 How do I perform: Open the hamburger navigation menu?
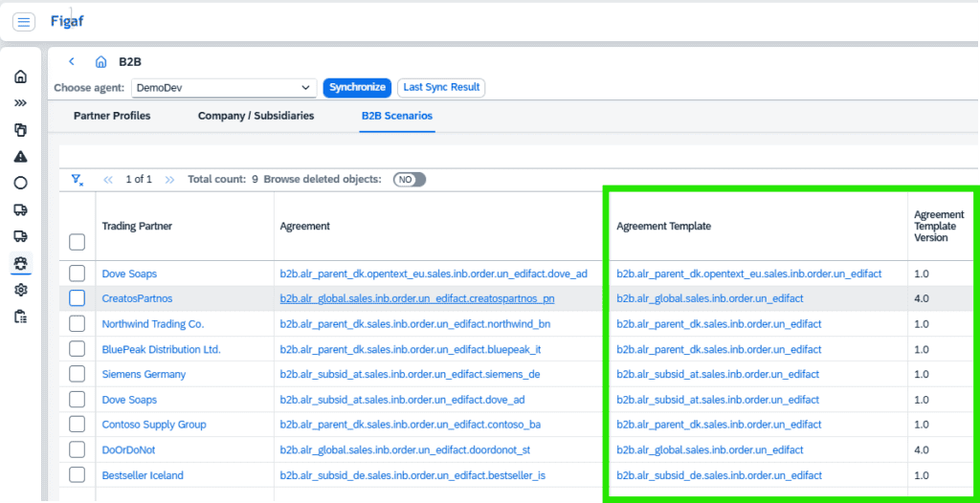tap(24, 23)
